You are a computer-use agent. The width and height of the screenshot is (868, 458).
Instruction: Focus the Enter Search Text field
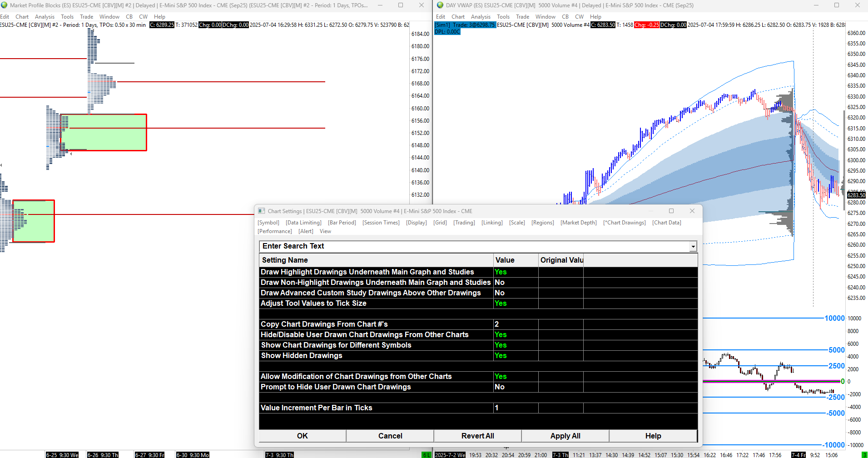[x=475, y=246]
